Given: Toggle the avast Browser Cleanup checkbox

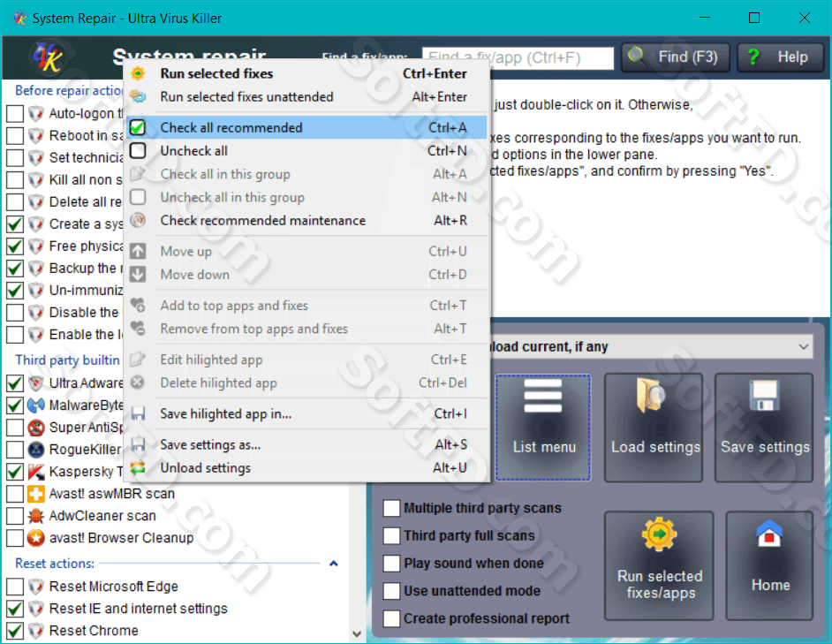Looking at the screenshot, I should (x=15, y=538).
